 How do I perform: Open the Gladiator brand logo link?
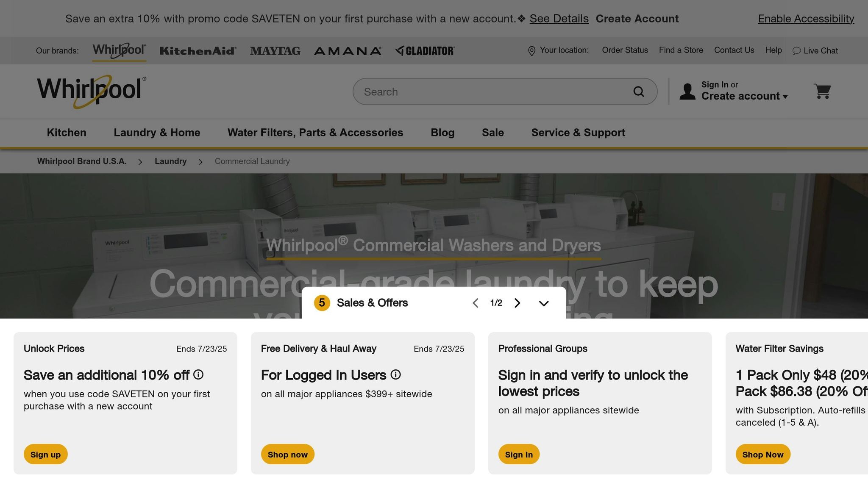pos(425,51)
